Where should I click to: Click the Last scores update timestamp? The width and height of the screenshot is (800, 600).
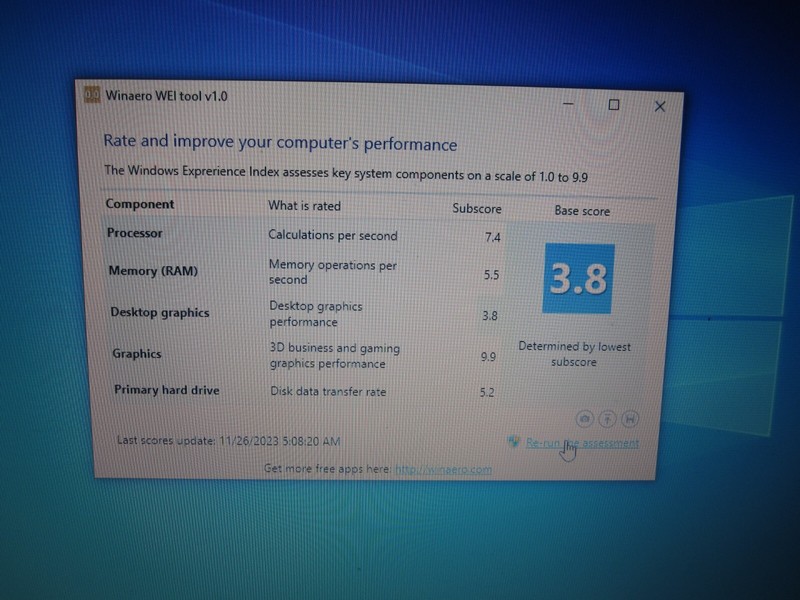(x=229, y=440)
